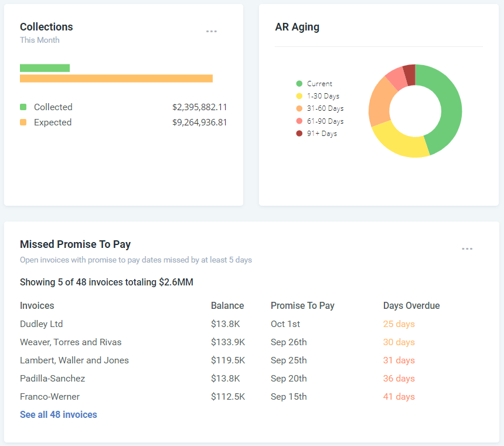This screenshot has height=446, width=504.
Task: Toggle the Current aging category visibility
Action: point(316,83)
